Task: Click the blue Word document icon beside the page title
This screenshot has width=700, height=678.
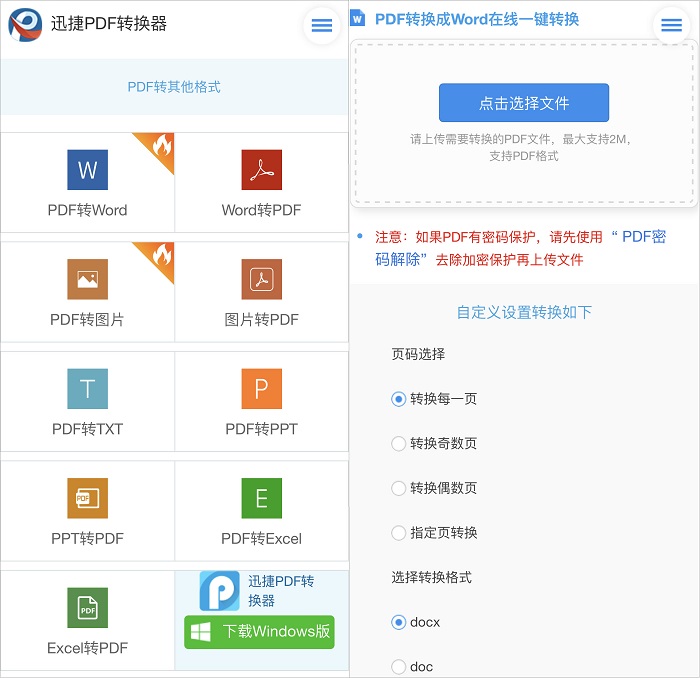Action: click(x=358, y=19)
